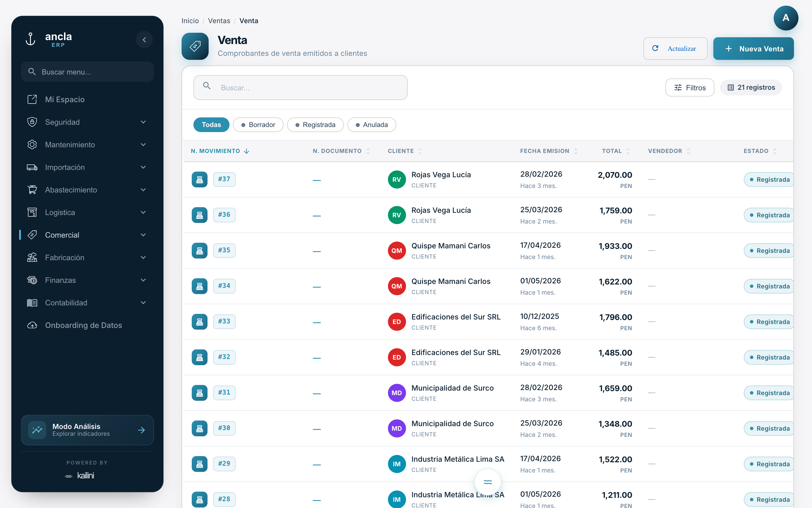Click Registrada badge on row #33
This screenshot has width=812, height=508.
pos(769,322)
